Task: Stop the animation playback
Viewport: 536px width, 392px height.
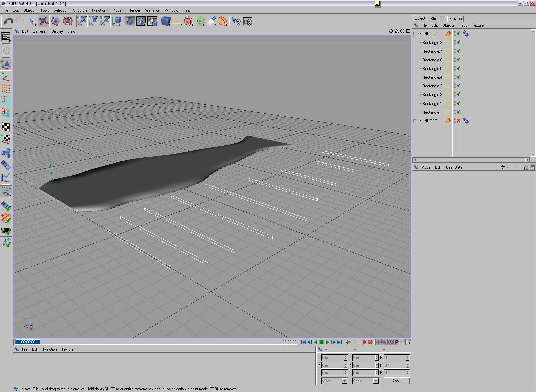Action: pos(321,342)
